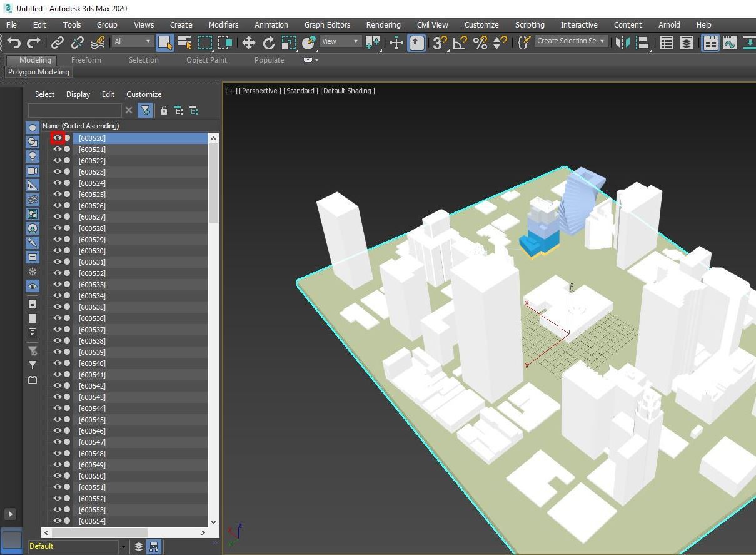This screenshot has width=756, height=555.
Task: Switch to the Object Paint ribbon tab
Action: (206, 60)
